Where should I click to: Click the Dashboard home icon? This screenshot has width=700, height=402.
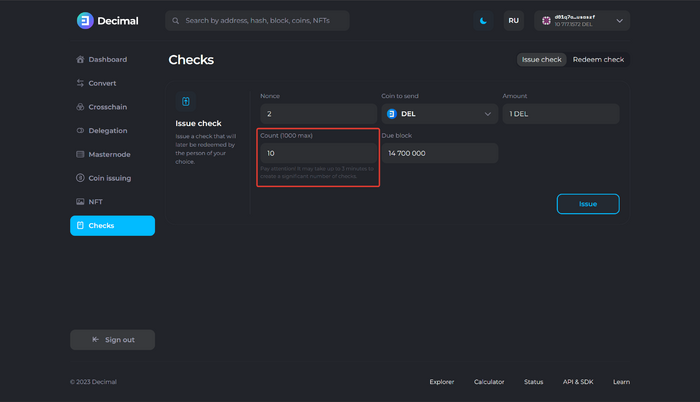[80, 59]
